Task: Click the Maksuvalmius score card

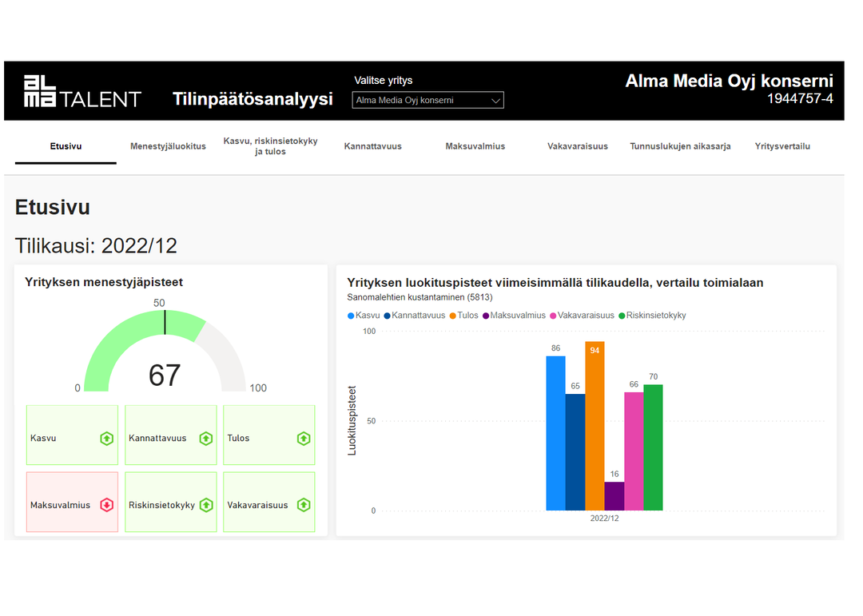Action: pyautogui.click(x=72, y=502)
